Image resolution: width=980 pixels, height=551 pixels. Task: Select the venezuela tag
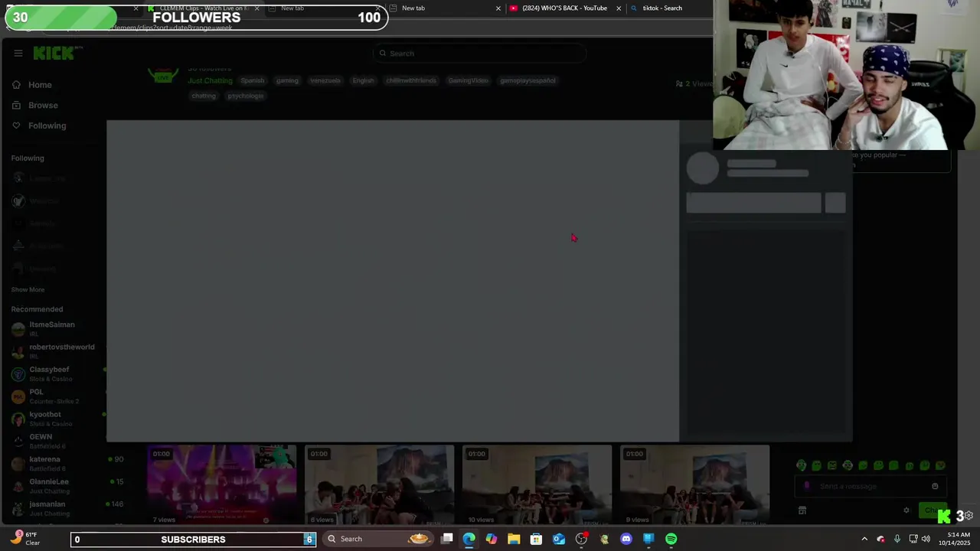click(325, 80)
